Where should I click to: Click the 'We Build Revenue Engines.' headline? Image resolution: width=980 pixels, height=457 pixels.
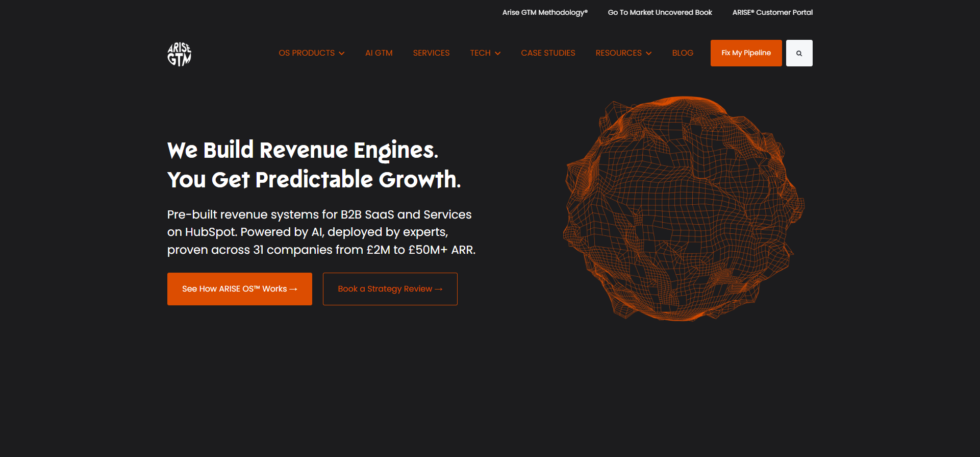pyautogui.click(x=303, y=150)
